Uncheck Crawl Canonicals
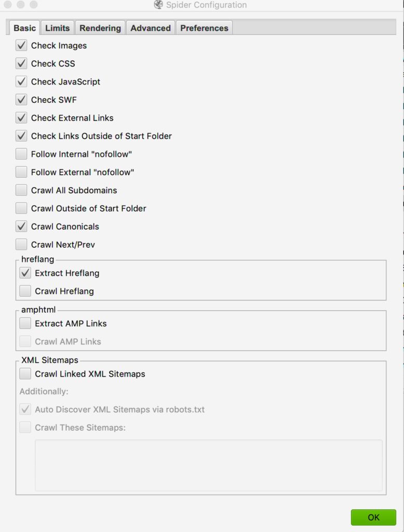Viewport: 404px width, 532px height. tap(21, 227)
